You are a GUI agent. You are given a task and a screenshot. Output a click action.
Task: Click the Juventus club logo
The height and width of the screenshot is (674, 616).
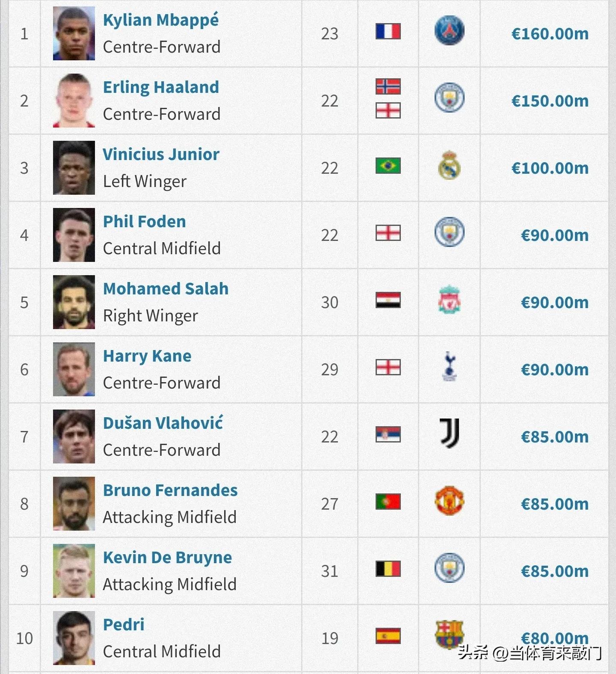(x=449, y=433)
